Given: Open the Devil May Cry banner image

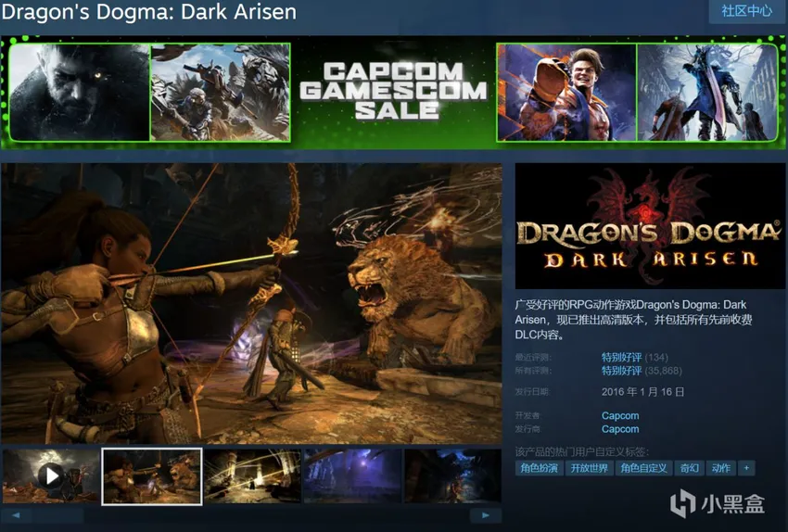Looking at the screenshot, I should point(707,92).
